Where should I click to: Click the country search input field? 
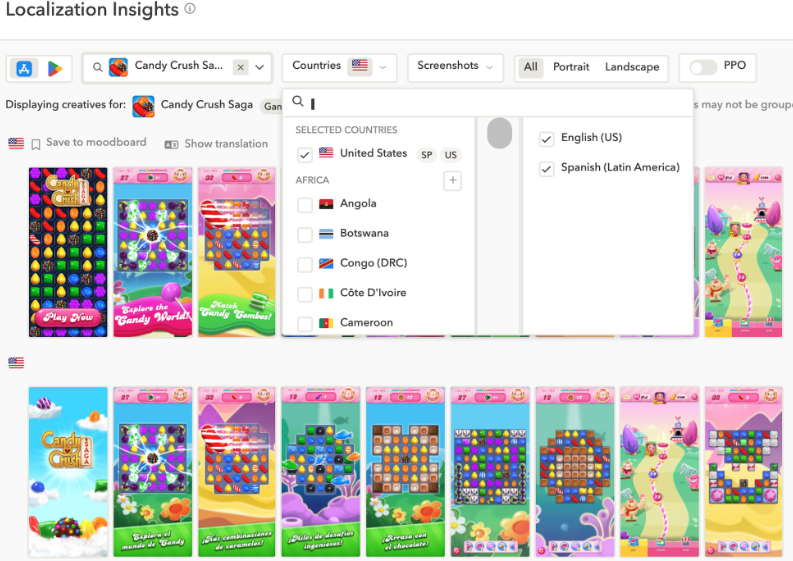488,103
